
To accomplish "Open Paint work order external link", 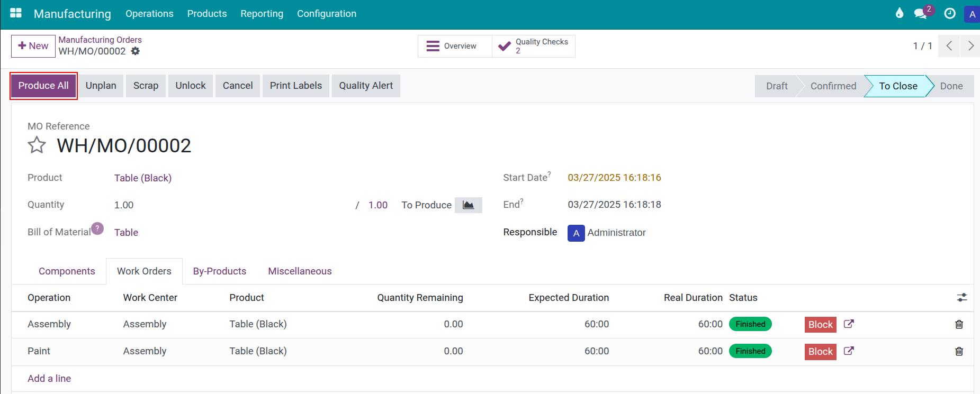I will (849, 351).
